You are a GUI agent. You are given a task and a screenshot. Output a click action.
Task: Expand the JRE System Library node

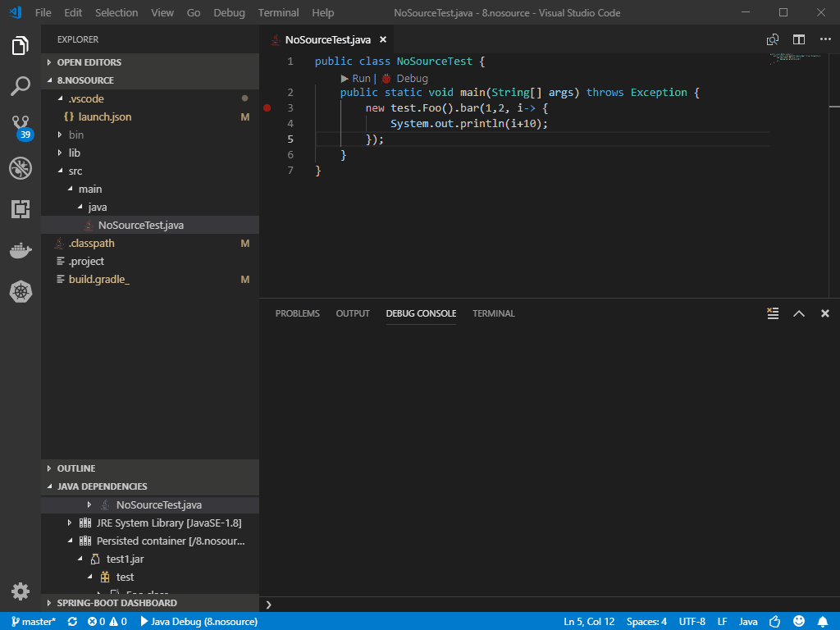(69, 523)
